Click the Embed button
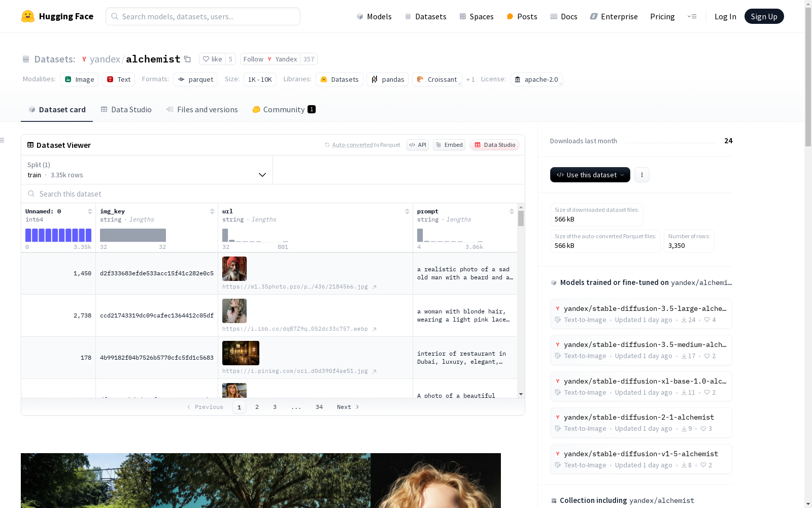812x508 pixels. (449, 145)
